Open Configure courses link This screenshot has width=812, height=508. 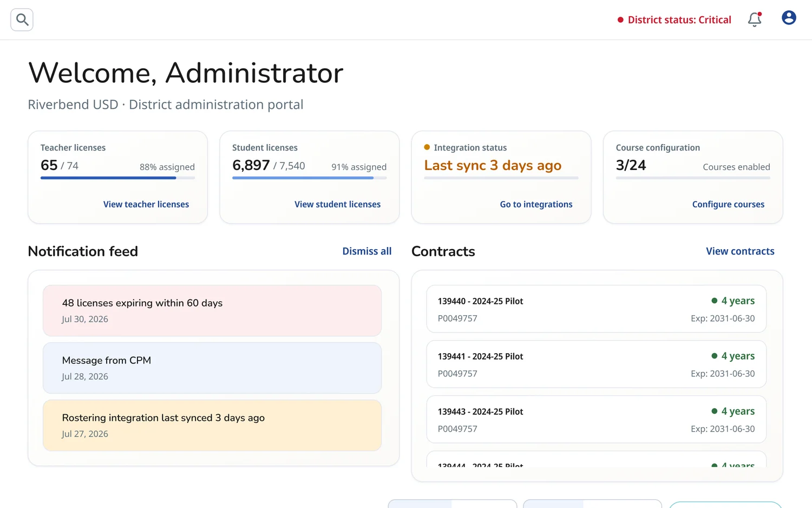[x=728, y=204]
